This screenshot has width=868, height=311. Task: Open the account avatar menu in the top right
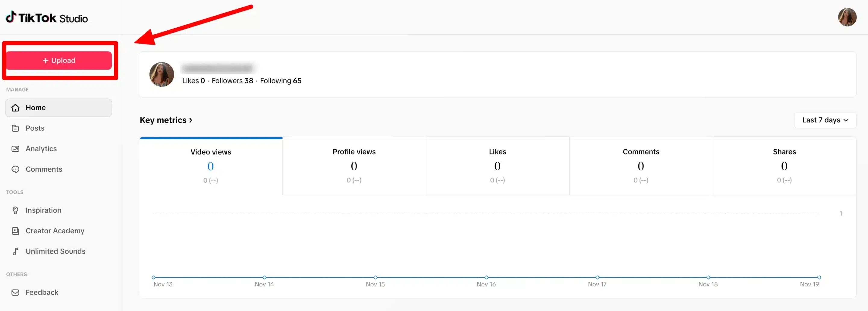tap(847, 17)
